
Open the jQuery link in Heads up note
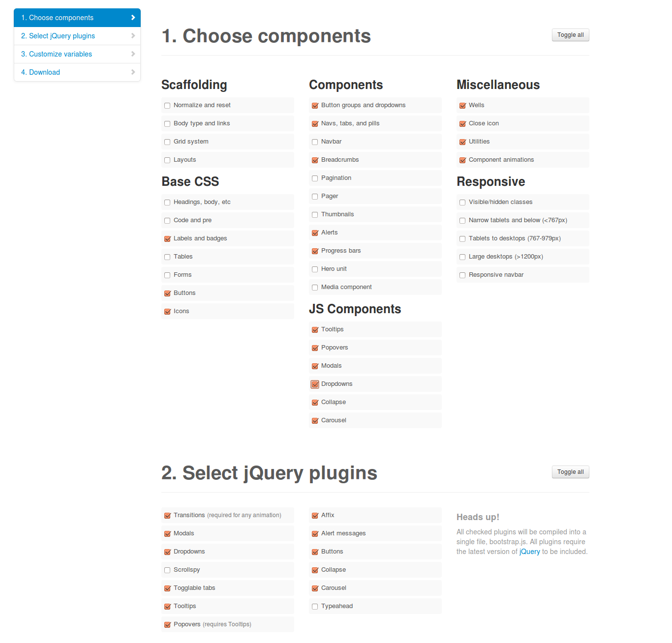[x=529, y=552]
